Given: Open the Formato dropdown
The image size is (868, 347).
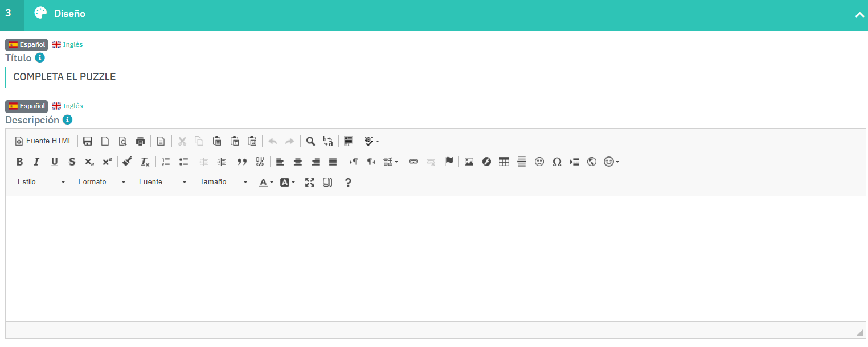Looking at the screenshot, I should 101,182.
